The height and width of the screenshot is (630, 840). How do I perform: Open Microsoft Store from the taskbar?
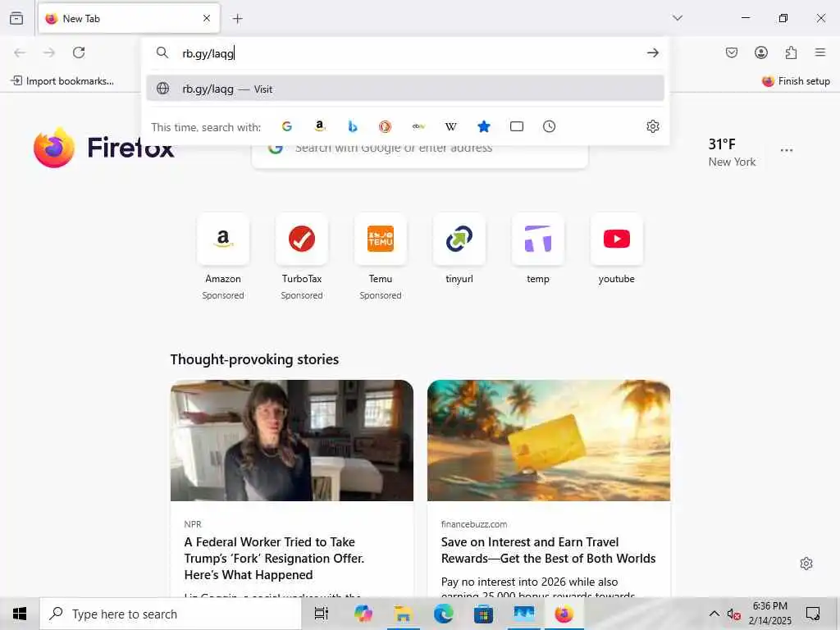click(x=483, y=614)
